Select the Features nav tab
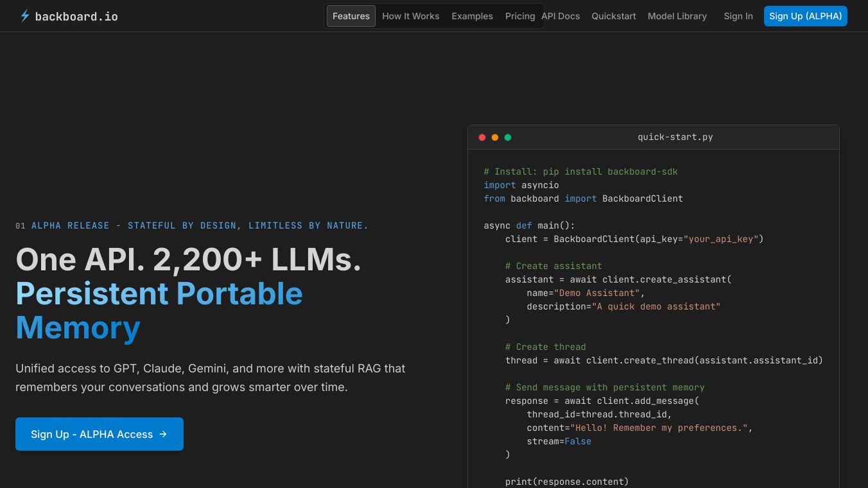This screenshot has height=488, width=868. 351,16
